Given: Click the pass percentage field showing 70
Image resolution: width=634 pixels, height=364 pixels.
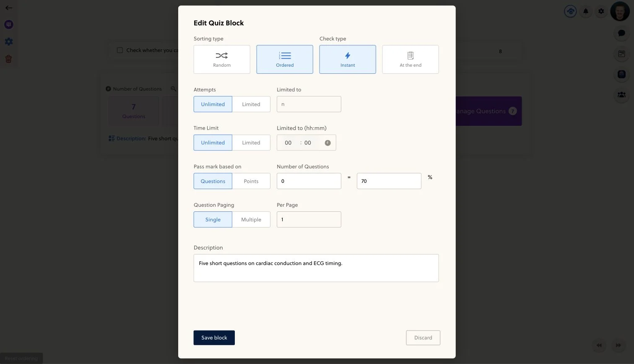Looking at the screenshot, I should 389,181.
